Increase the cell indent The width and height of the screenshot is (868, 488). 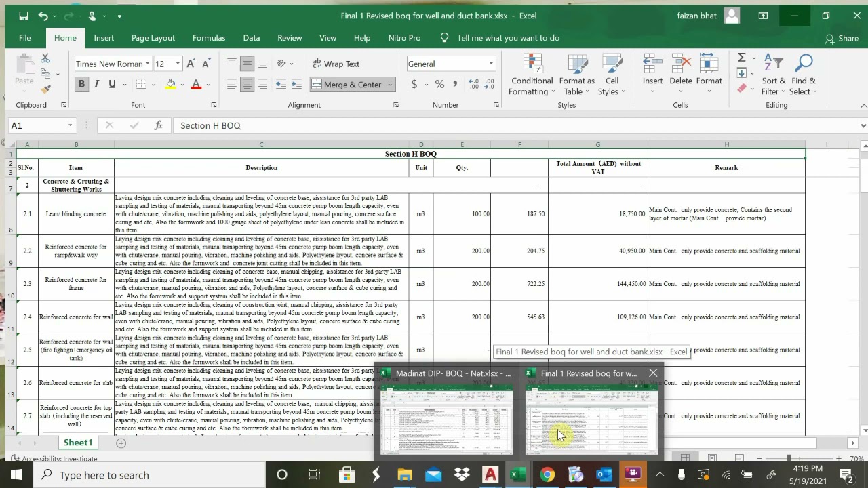click(296, 84)
